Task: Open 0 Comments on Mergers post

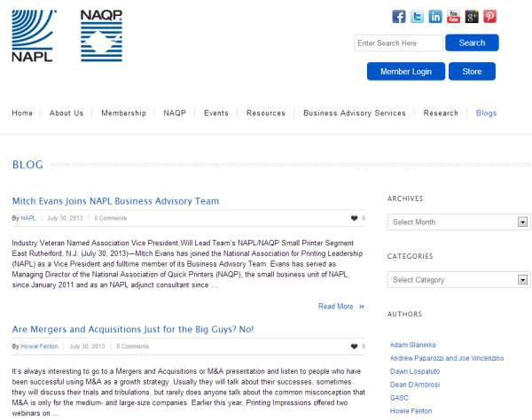Action: point(133,346)
